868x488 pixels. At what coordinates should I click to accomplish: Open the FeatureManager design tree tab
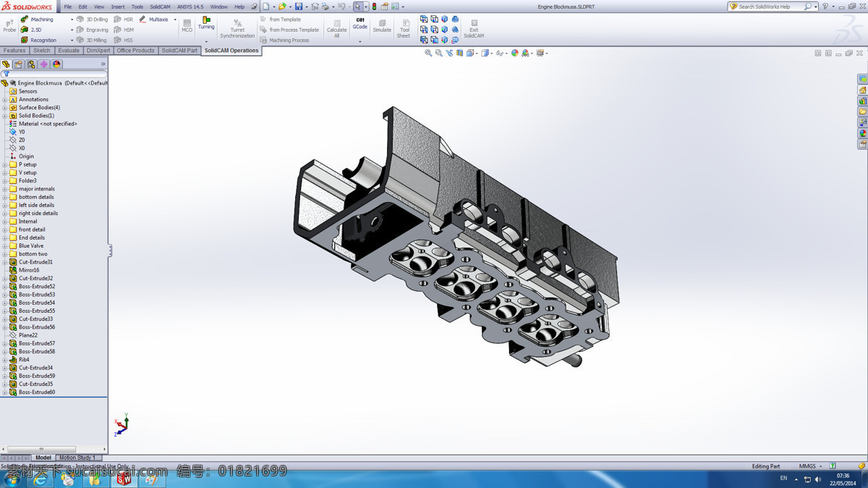click(x=6, y=64)
